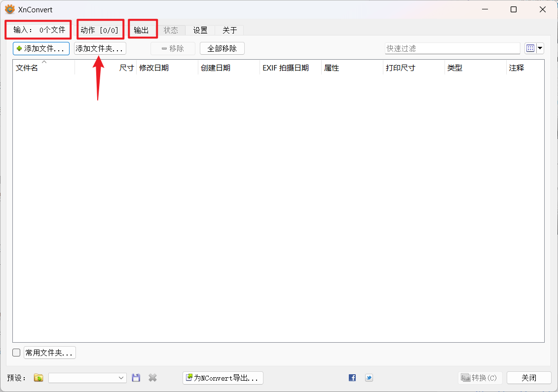
Task: Click the 移除 button
Action: coord(173,48)
